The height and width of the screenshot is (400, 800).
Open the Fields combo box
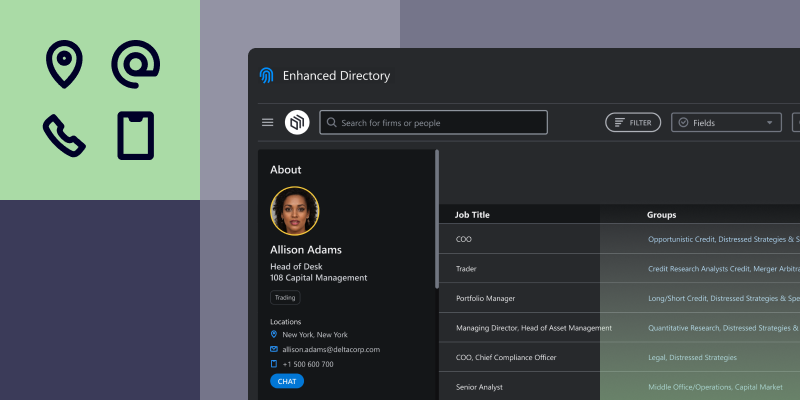pyautogui.click(x=726, y=123)
